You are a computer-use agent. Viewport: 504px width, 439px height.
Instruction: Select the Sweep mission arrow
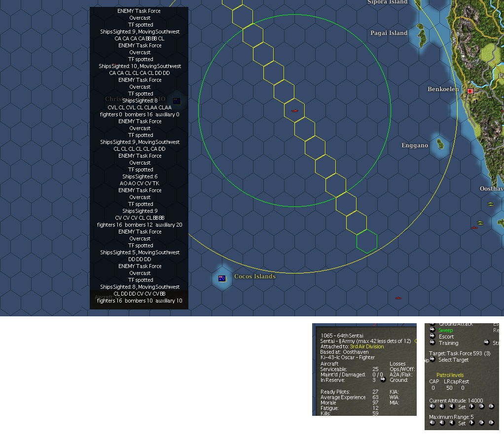(x=432, y=330)
